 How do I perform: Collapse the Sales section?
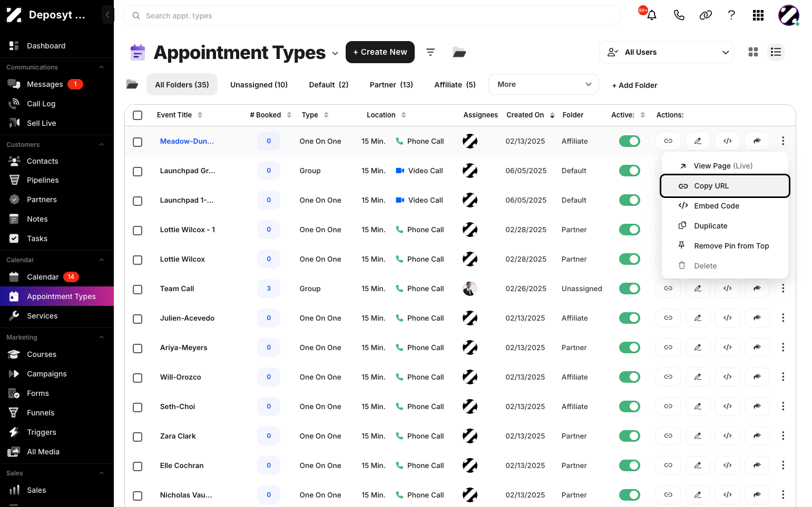(102, 473)
